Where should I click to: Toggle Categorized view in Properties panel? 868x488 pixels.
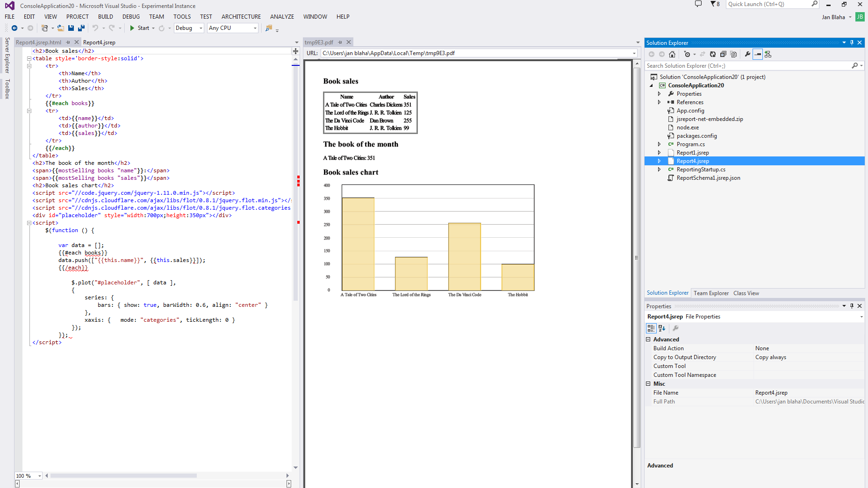tap(651, 328)
